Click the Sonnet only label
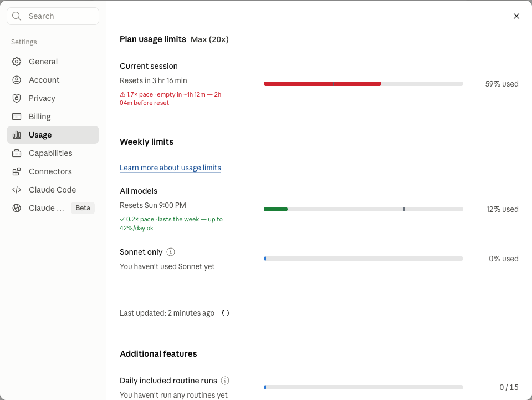The height and width of the screenshot is (400, 532). (141, 252)
